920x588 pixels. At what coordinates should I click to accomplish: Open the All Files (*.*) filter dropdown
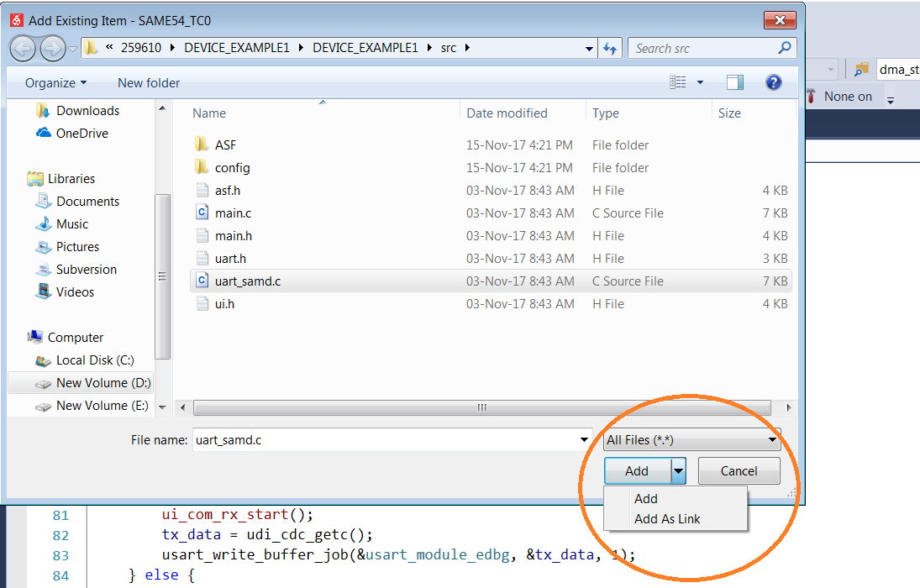(x=692, y=439)
